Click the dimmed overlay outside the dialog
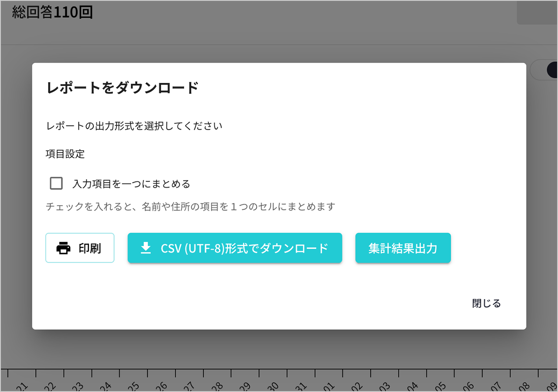 click(x=17, y=196)
